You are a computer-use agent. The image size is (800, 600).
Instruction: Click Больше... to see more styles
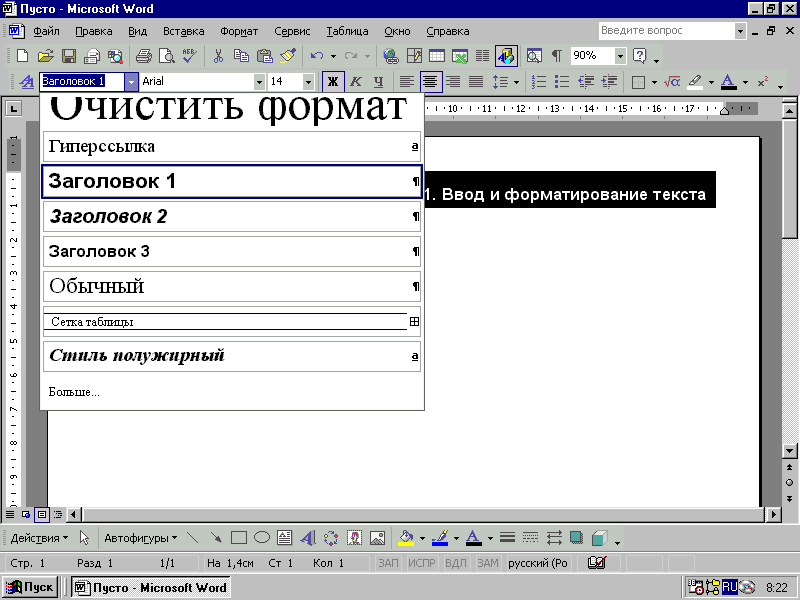click(x=74, y=392)
